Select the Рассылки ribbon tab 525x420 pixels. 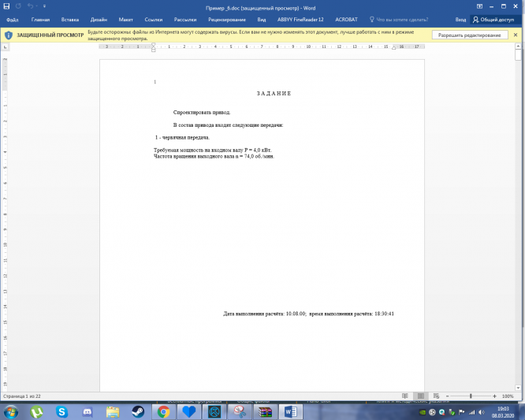coord(185,20)
